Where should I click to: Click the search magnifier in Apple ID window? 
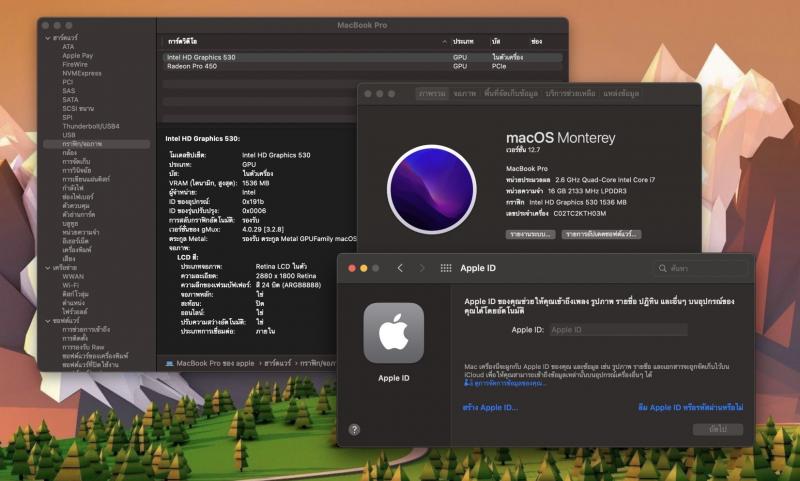[662, 268]
